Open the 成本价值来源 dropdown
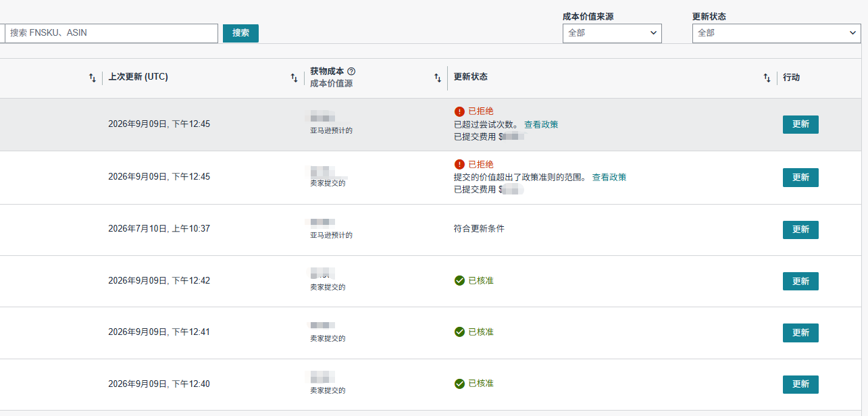868x416 pixels. pos(612,33)
